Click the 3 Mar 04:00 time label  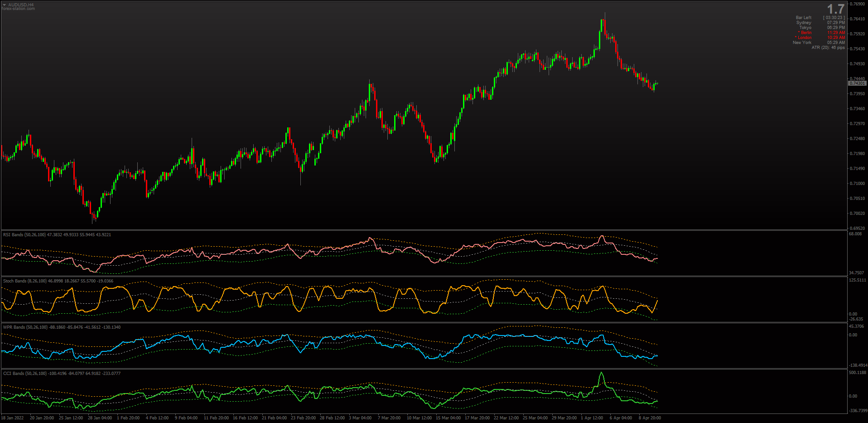pos(360,418)
